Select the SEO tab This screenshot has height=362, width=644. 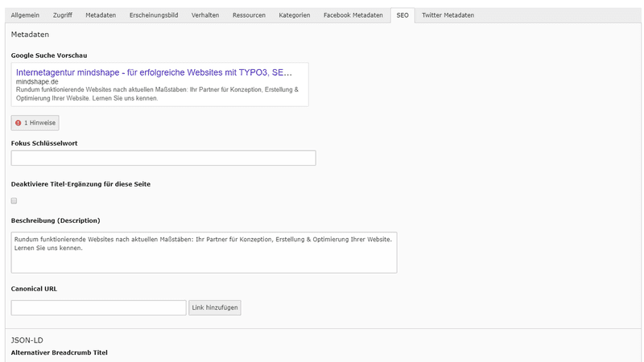[x=402, y=15]
